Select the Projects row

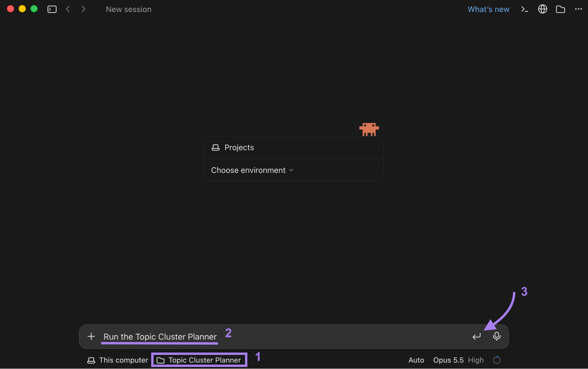tap(294, 147)
